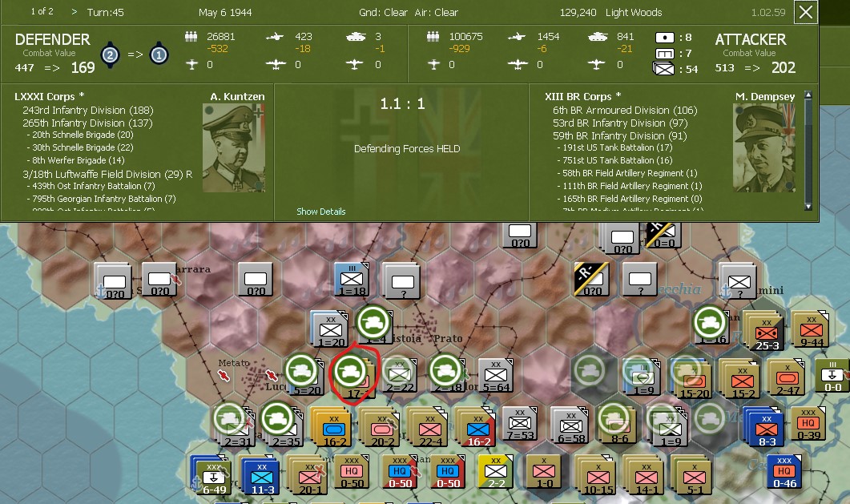Select the 15-20 unit counter
Viewport: 850px width, 504px height.
click(690, 377)
